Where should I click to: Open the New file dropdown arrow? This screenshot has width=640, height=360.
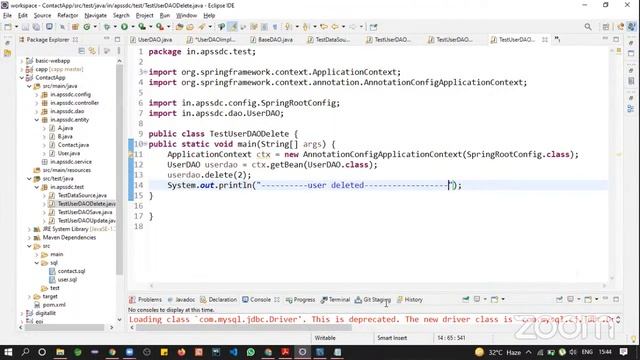16,27
